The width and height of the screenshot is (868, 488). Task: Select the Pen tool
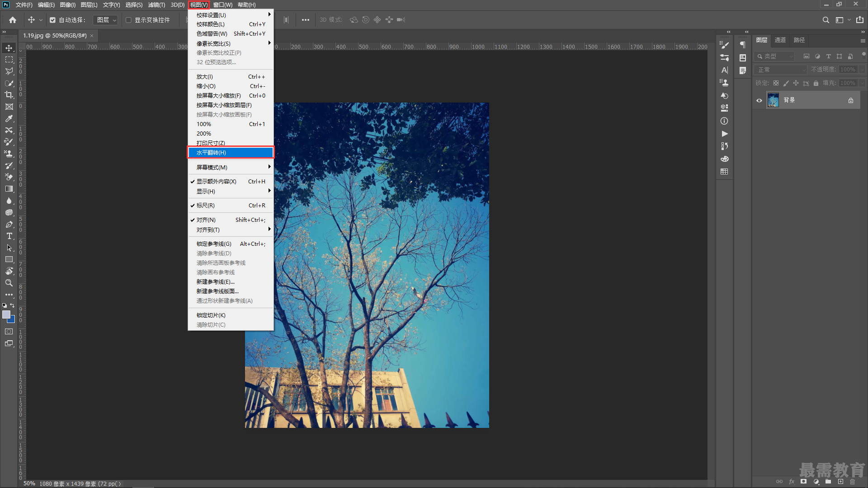(9, 224)
